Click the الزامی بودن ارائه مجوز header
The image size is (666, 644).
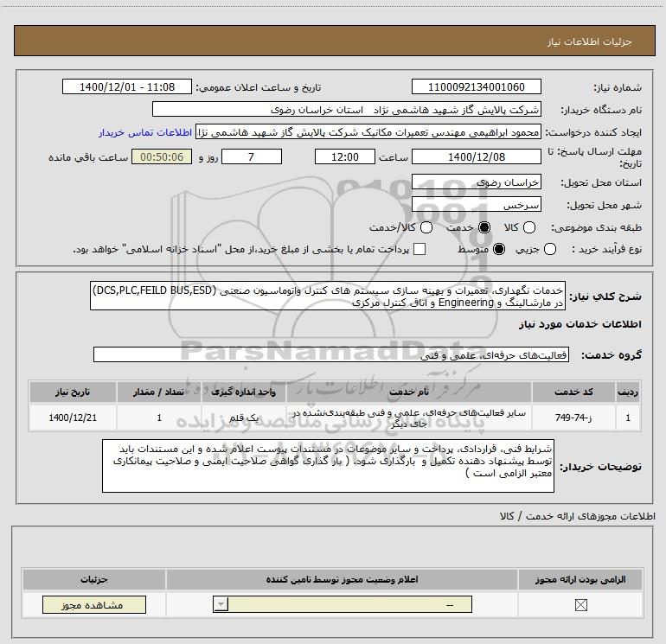click(x=580, y=579)
